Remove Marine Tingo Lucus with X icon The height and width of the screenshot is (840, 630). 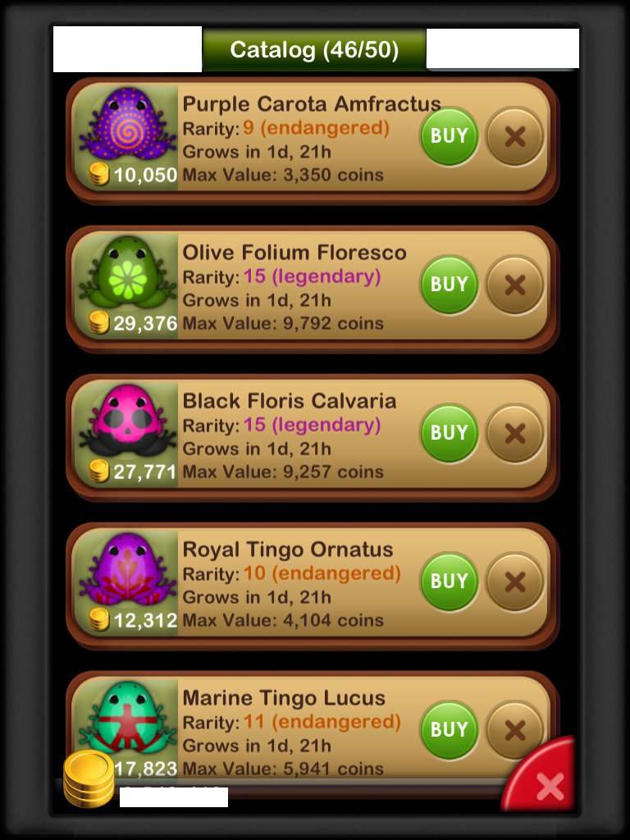point(515,729)
